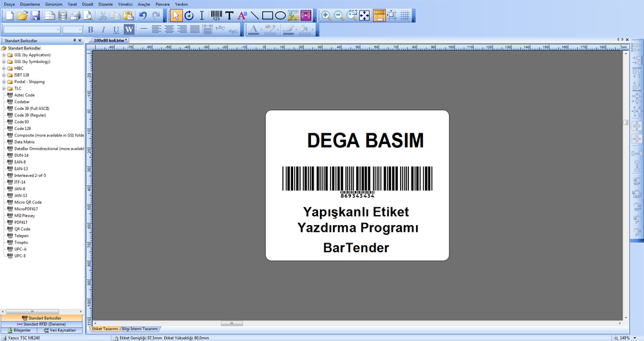
Task: Open font color dropdown arrow
Action: pos(261,30)
